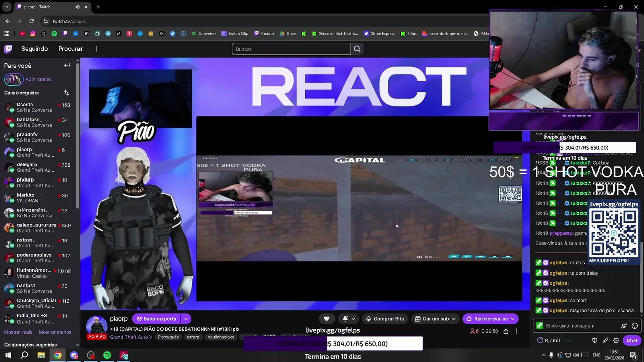The height and width of the screenshot is (362, 644).
Task: Collapse the Para você sidebar
Action: pyautogui.click(x=67, y=65)
